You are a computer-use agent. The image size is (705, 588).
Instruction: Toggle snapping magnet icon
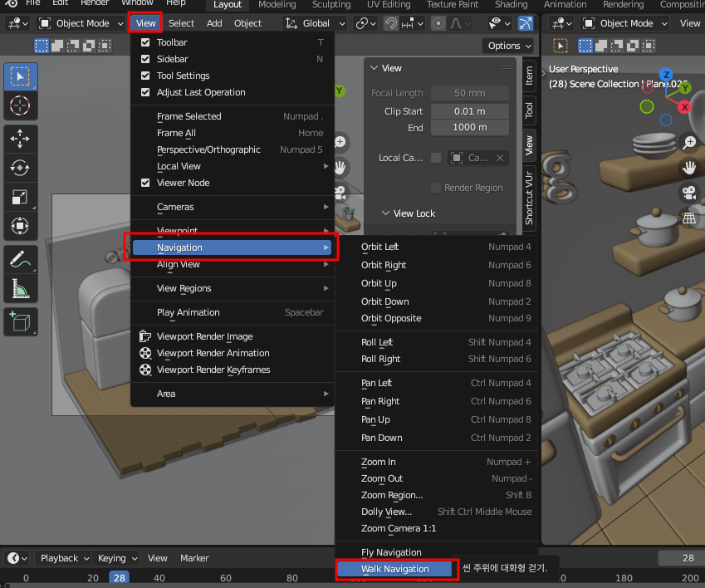pyautogui.click(x=391, y=23)
